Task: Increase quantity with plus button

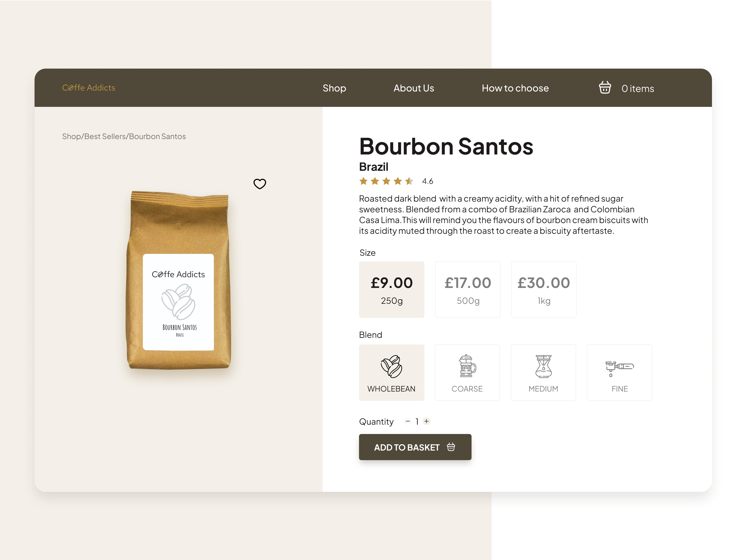Action: click(426, 421)
